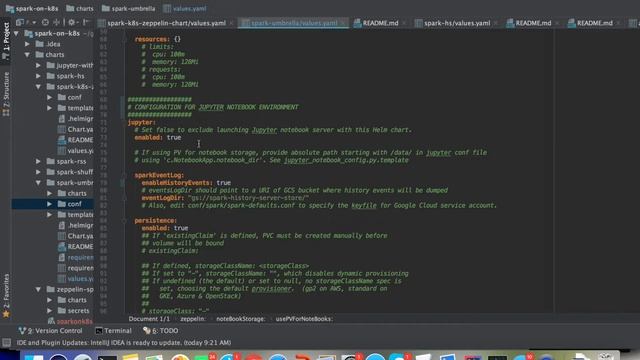Open the Project panel gear settings
Screen dimensions: 640x360
point(71,22)
